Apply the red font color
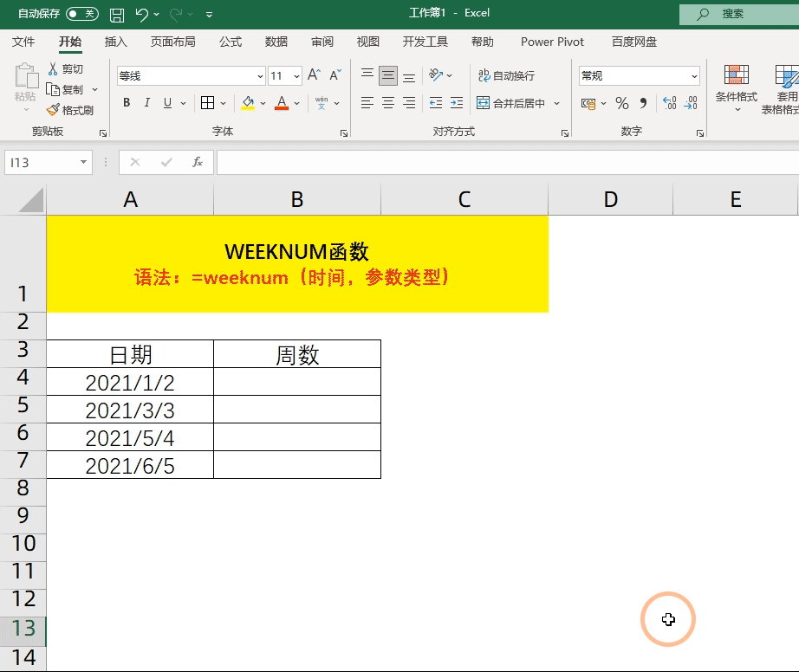This screenshot has height=672, width=799. [x=282, y=103]
